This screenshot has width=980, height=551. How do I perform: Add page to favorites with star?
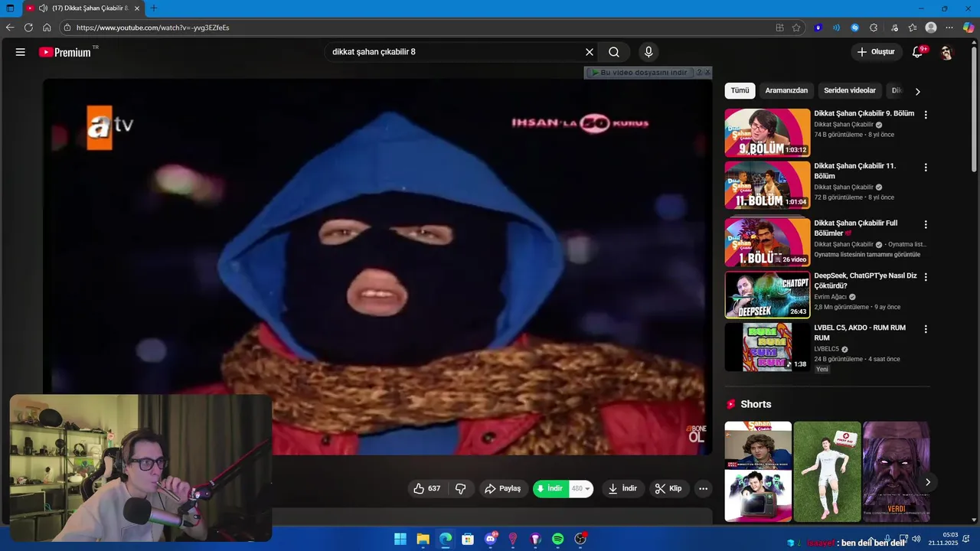pos(796,28)
